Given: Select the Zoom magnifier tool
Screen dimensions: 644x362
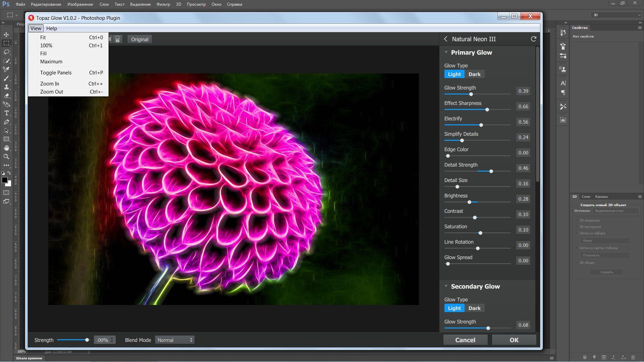Looking at the screenshot, I should [6, 157].
